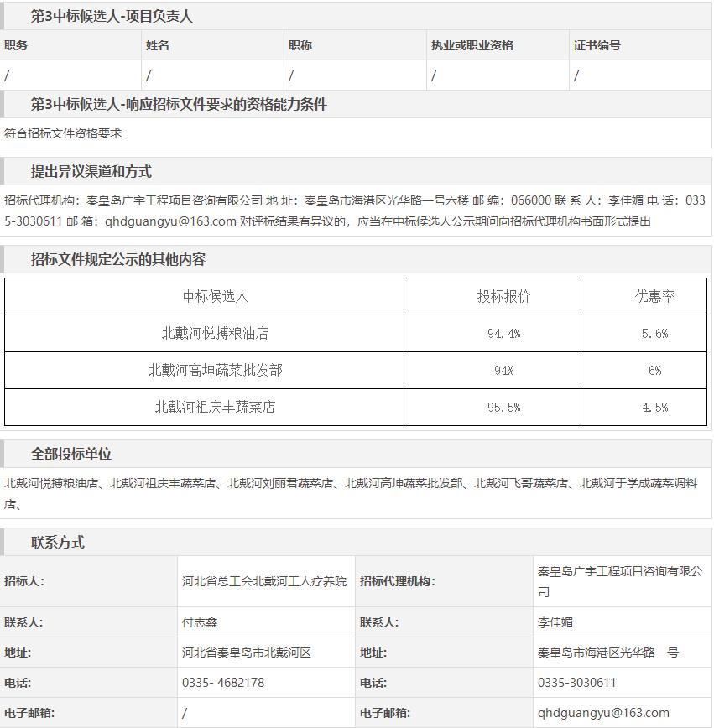Click 北戴河悦搏粮油店 in the candidates table
Image resolution: width=714 pixels, height=728 pixels.
[x=216, y=333]
